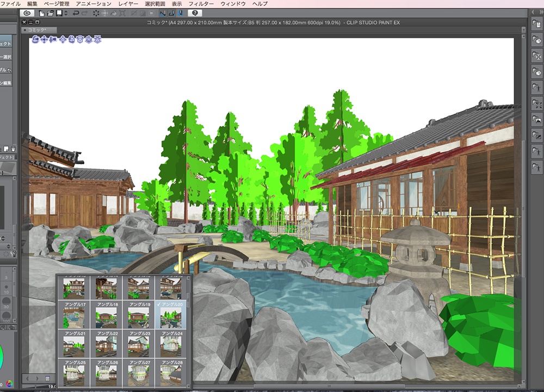The width and height of the screenshot is (544, 392).
Task: Undo the last action
Action: pos(76,13)
